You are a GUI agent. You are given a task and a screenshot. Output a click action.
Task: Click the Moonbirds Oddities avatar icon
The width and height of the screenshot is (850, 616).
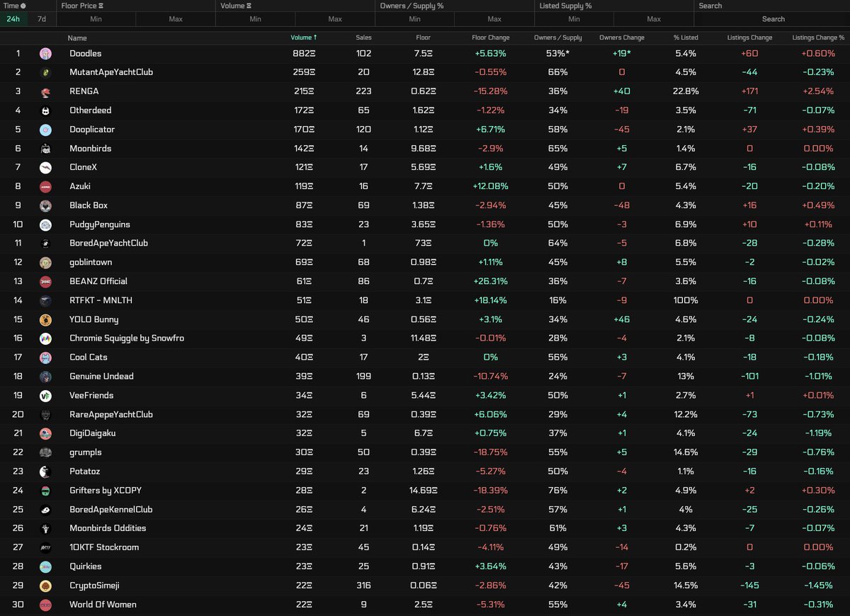click(45, 529)
